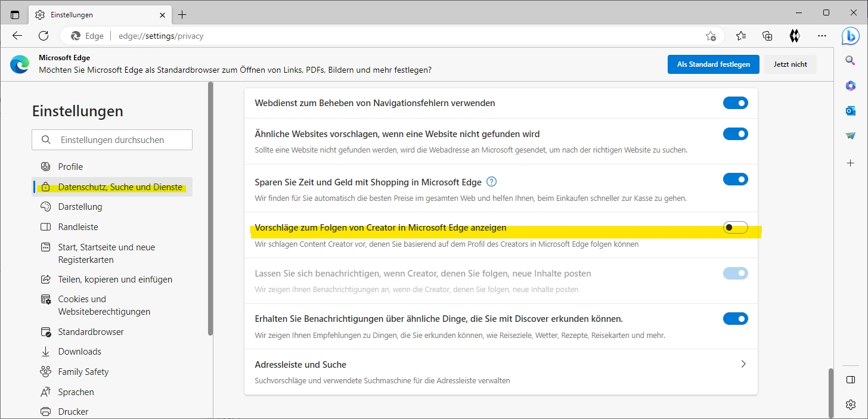Image resolution: width=868 pixels, height=419 pixels.
Task: Go back with the back arrow
Action: (17, 36)
